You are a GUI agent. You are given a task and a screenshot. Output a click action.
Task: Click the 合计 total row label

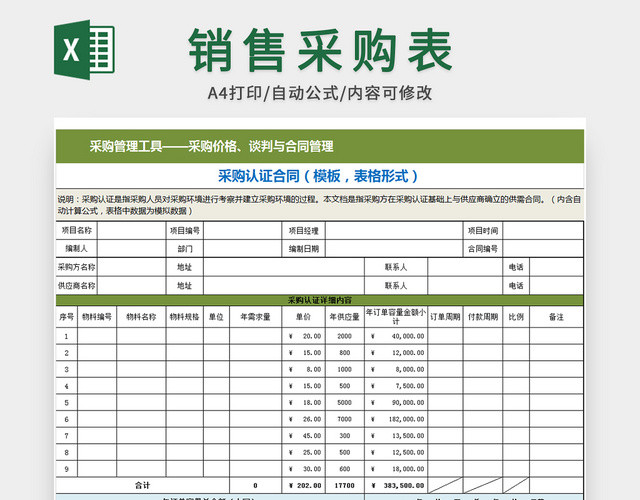click(x=142, y=485)
